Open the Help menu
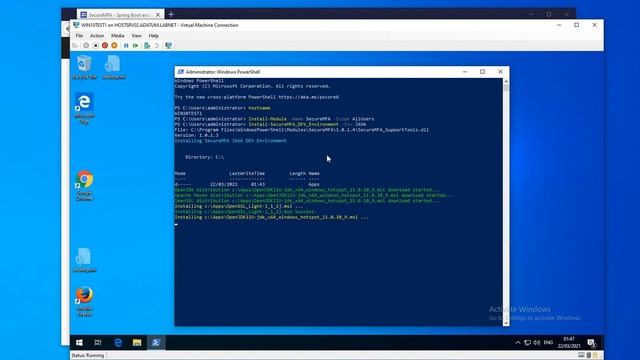 (x=153, y=36)
